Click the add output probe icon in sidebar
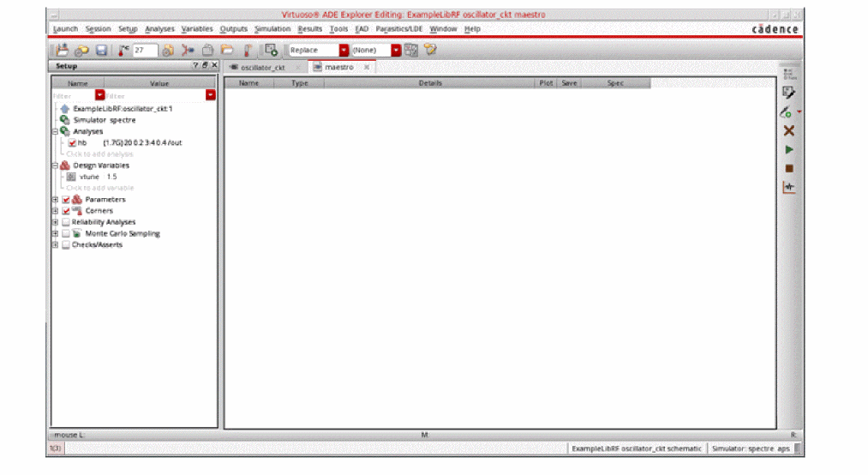This screenshot has width=868, height=475. (786, 111)
